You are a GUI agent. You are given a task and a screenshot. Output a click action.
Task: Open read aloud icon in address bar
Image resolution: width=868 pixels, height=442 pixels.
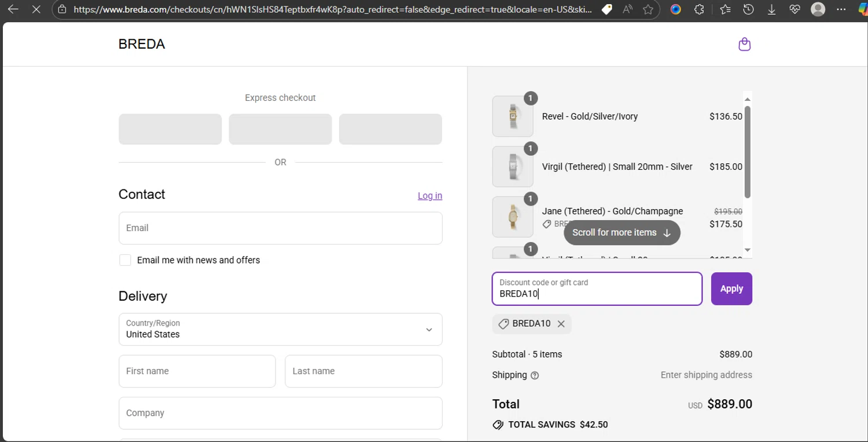tap(627, 9)
